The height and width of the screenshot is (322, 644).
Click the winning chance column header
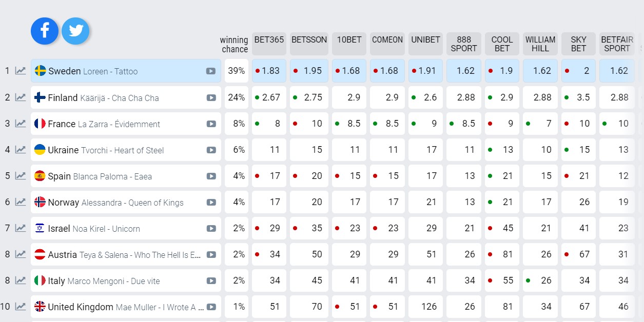[234, 45]
